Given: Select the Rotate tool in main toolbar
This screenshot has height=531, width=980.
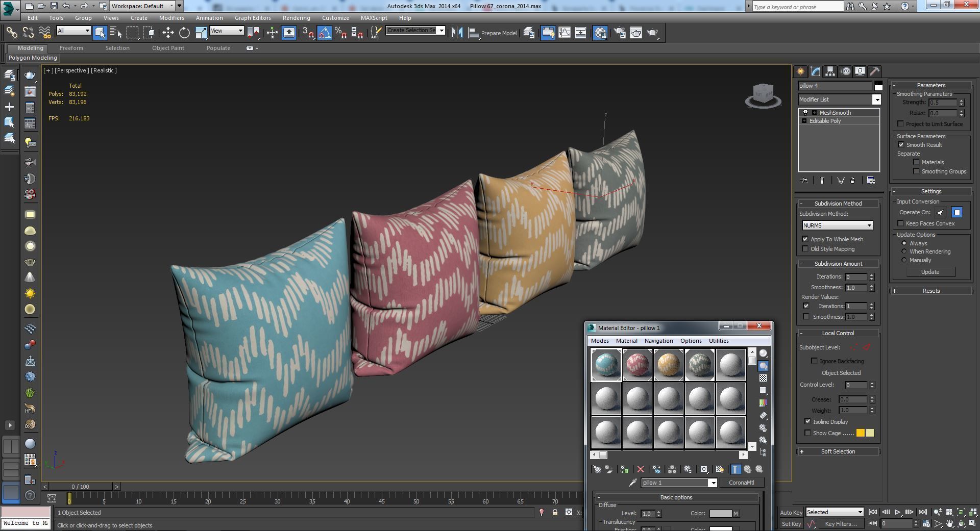Looking at the screenshot, I should (x=184, y=33).
